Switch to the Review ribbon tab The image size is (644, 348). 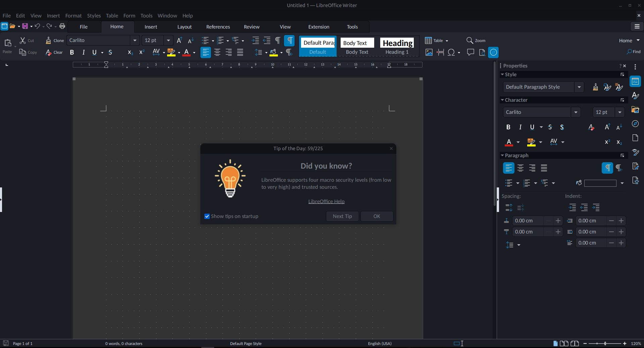[x=251, y=27]
